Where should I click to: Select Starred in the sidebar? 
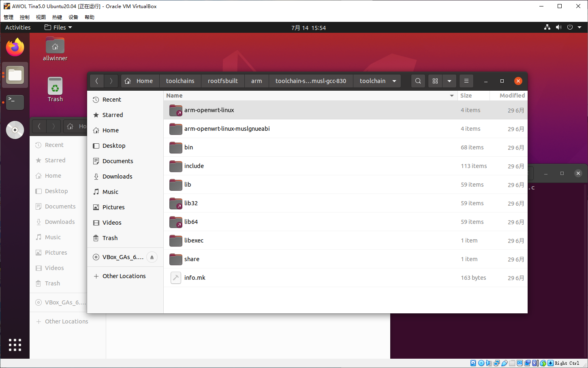[x=112, y=115]
